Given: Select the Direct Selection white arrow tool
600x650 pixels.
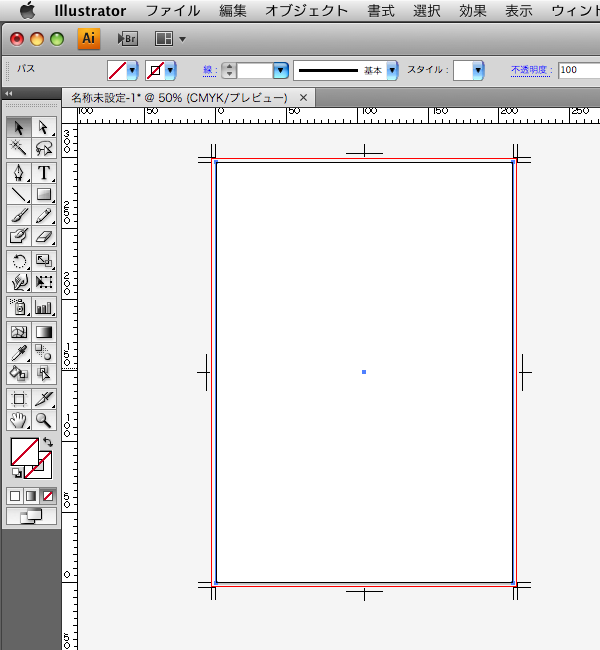Looking at the screenshot, I should click(44, 127).
